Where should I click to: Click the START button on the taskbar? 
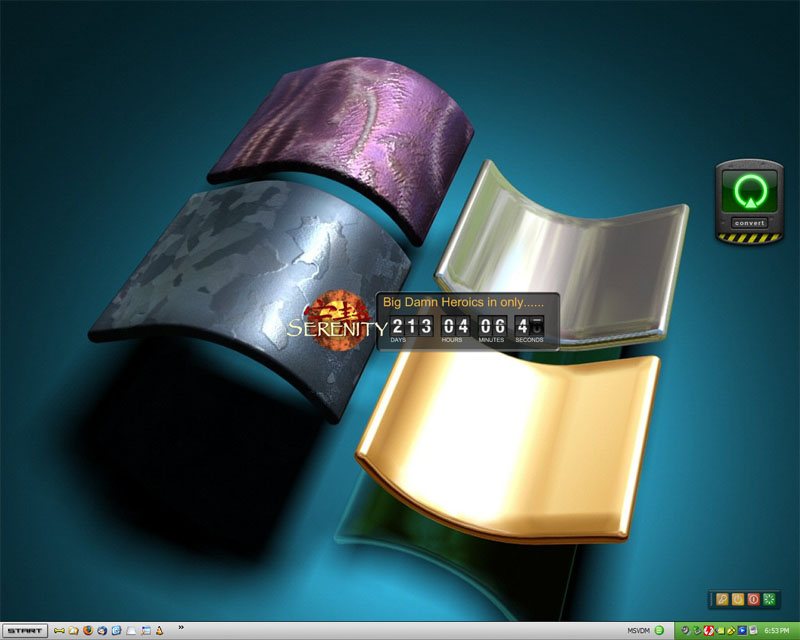pyautogui.click(x=24, y=631)
